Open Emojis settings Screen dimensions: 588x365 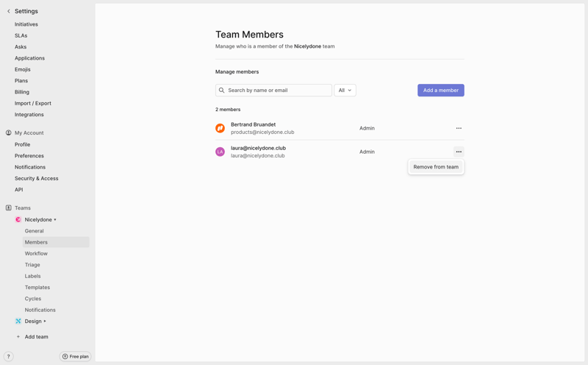(23, 69)
